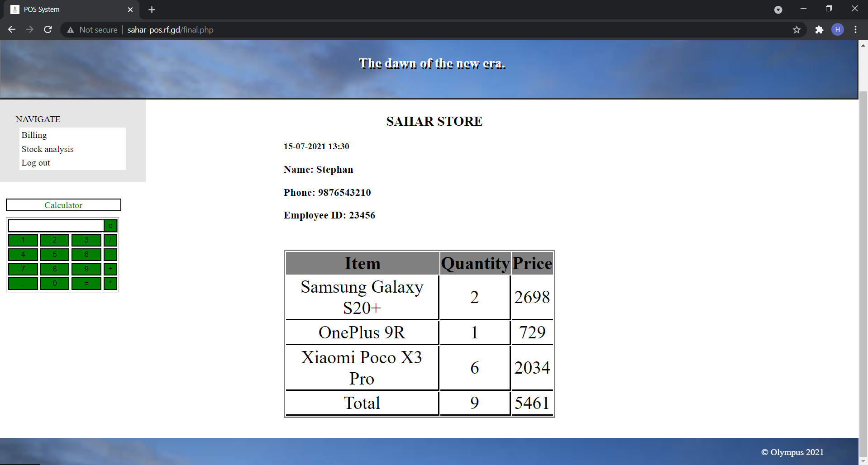
Task: Tap calculator digit 8
Action: coord(55,269)
